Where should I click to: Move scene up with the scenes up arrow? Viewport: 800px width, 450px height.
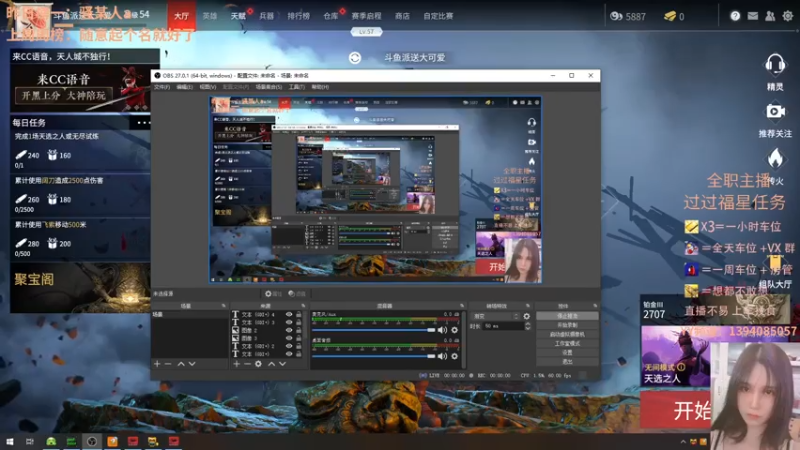click(x=181, y=364)
